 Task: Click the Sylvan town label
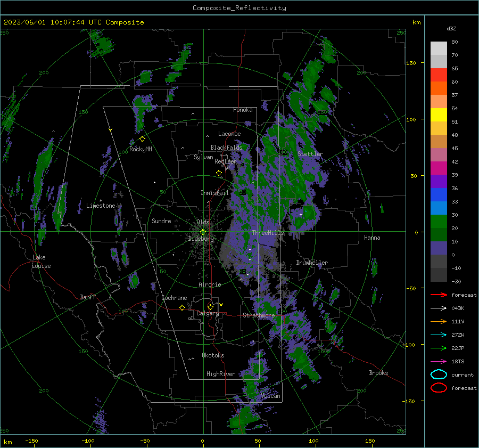[203, 157]
